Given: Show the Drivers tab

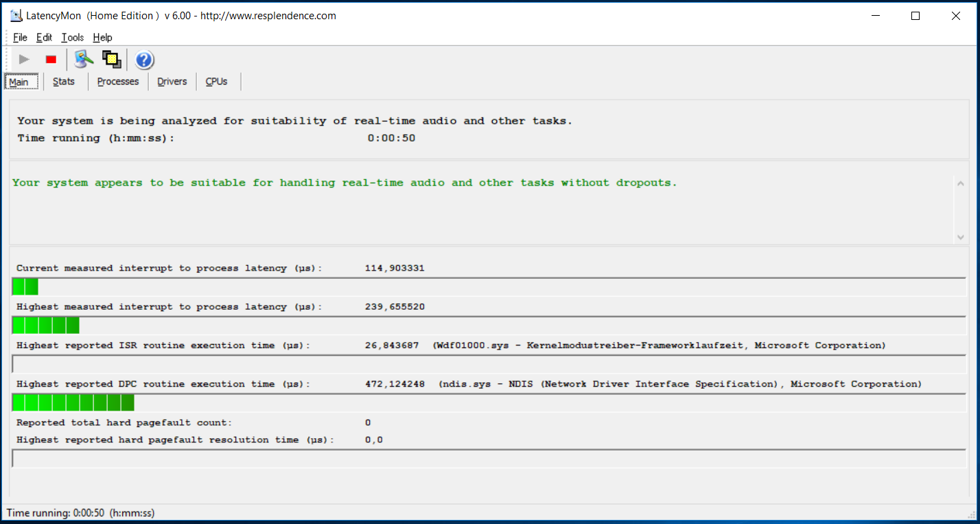Looking at the screenshot, I should [x=172, y=82].
